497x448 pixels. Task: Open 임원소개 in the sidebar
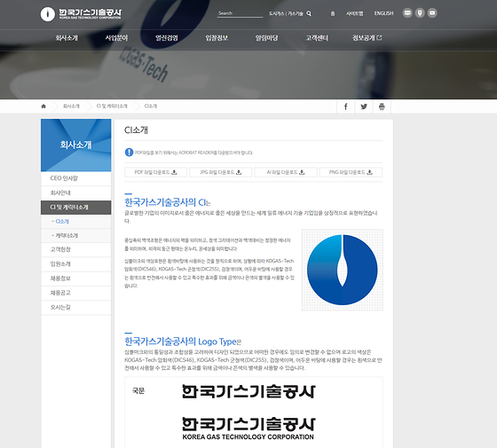click(x=76, y=264)
